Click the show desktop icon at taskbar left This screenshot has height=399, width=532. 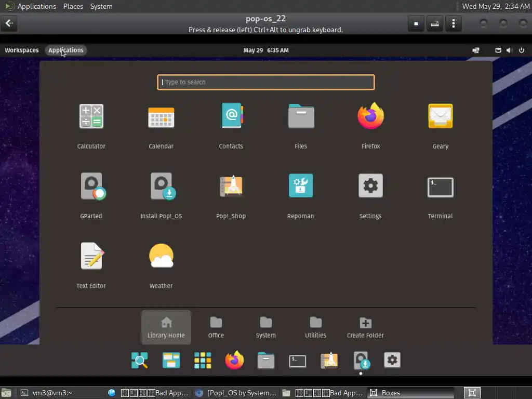pos(6,393)
